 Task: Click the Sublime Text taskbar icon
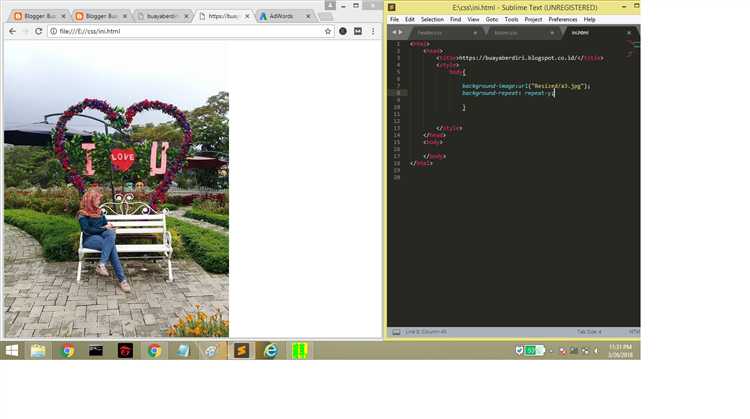(x=241, y=350)
